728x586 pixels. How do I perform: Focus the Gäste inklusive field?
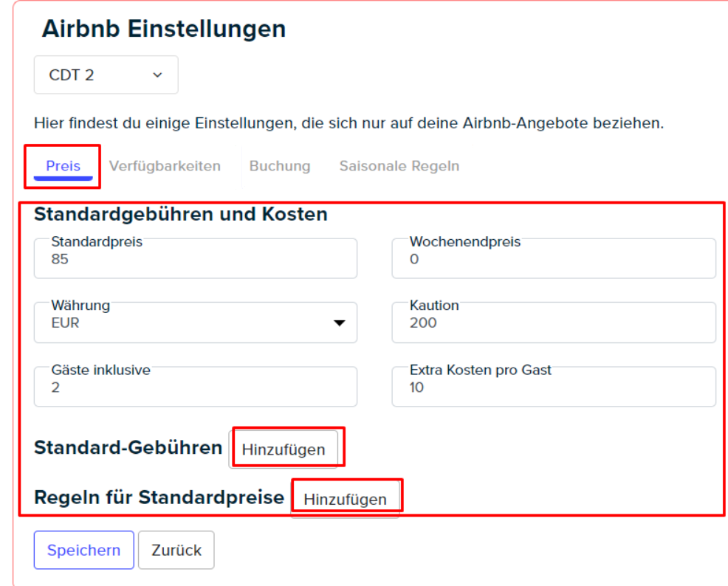pos(196,387)
